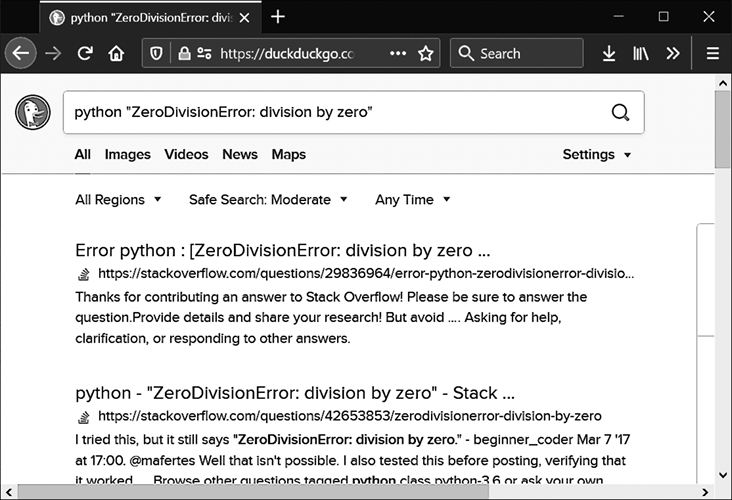732x500 pixels.
Task: Open Safe Search: Moderate dropdown
Action: click(268, 200)
